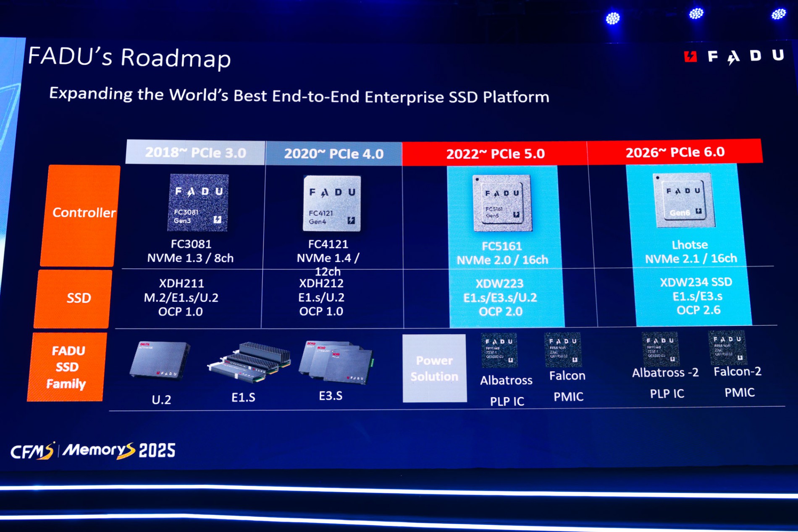The width and height of the screenshot is (798, 532).
Task: Click the gray Power Solution box
Action: coord(434,368)
